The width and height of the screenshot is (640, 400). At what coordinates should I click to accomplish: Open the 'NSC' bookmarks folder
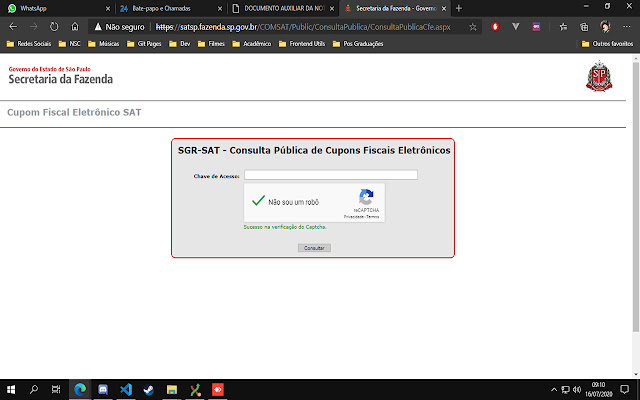click(x=70, y=44)
